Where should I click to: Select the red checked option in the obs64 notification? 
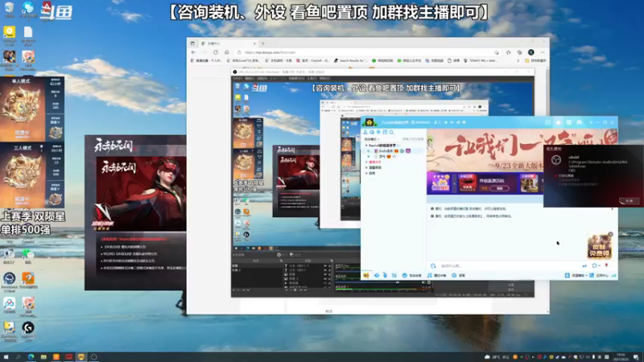click(555, 175)
